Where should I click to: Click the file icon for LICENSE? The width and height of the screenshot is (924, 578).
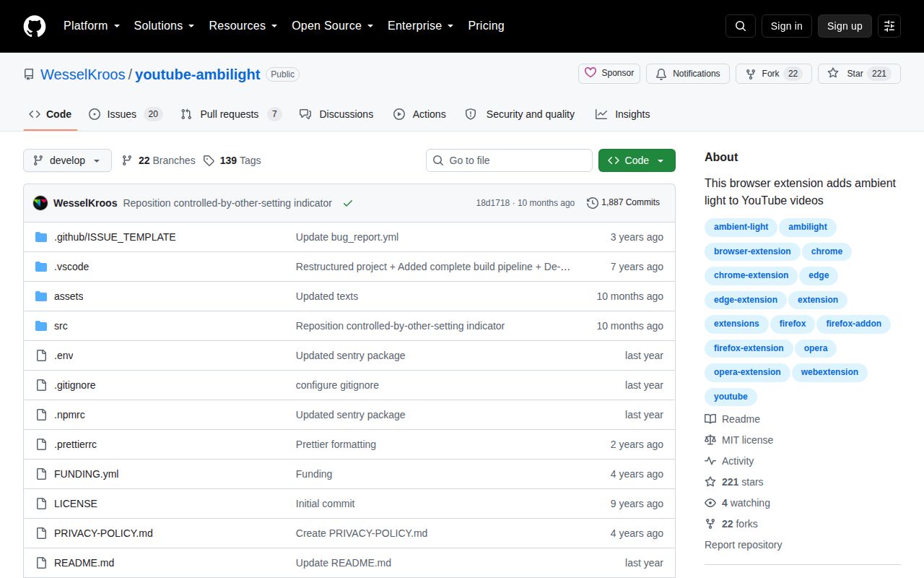pos(41,504)
